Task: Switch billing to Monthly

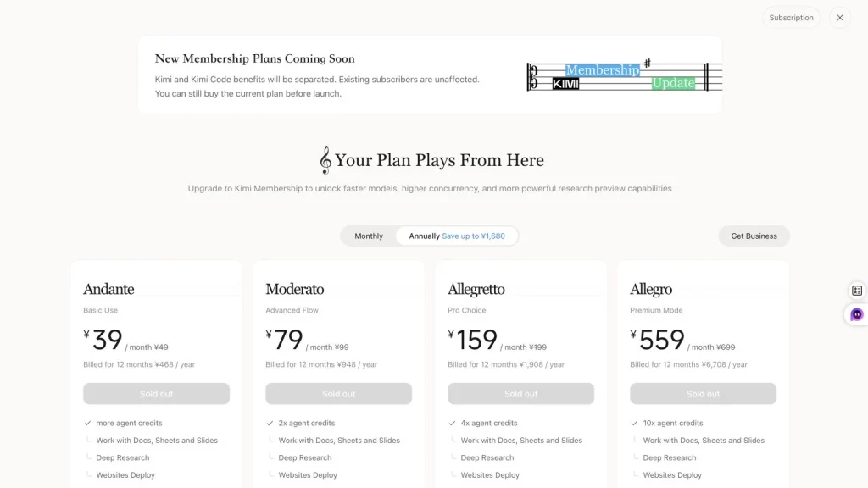Action: 369,236
